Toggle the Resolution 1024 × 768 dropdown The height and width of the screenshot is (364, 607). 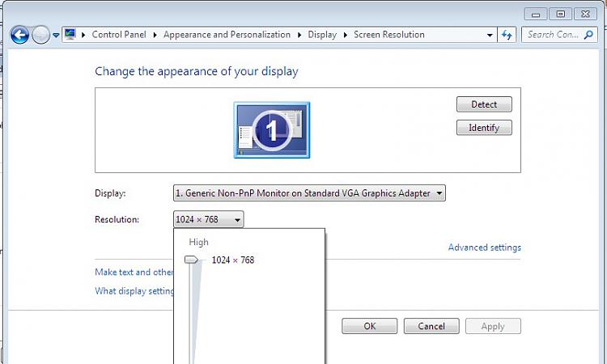[x=208, y=219]
